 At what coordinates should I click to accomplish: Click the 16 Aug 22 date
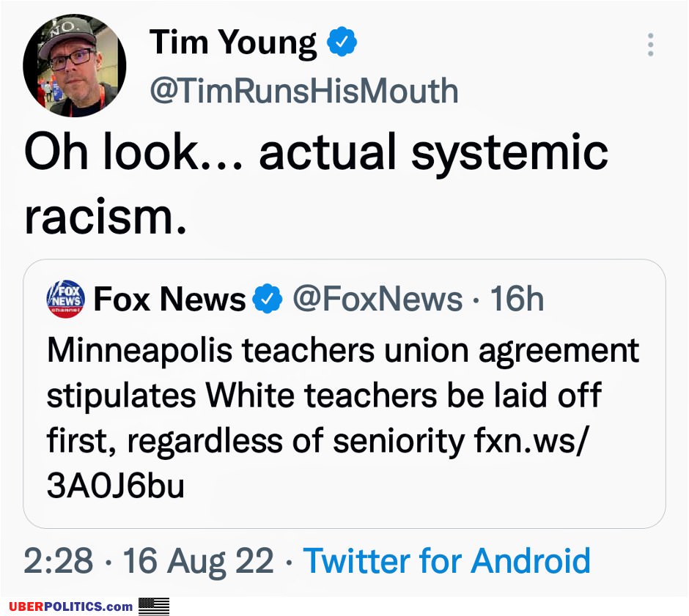pos(198,561)
